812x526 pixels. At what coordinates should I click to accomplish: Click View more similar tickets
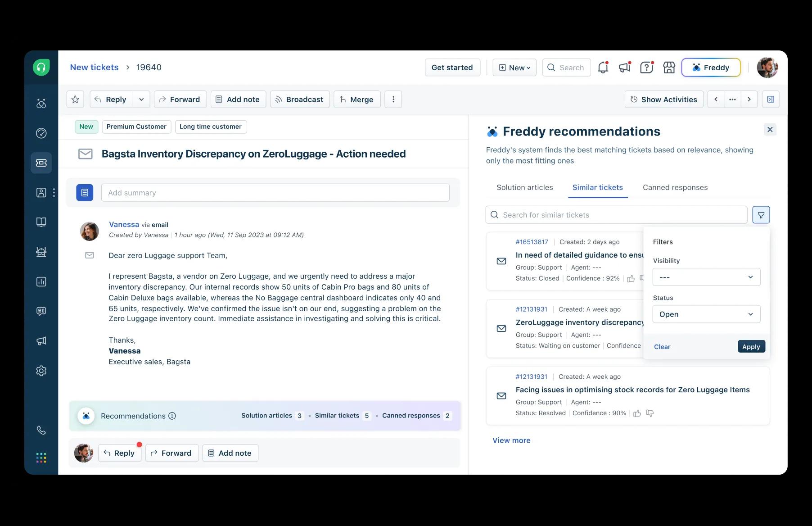pos(511,440)
